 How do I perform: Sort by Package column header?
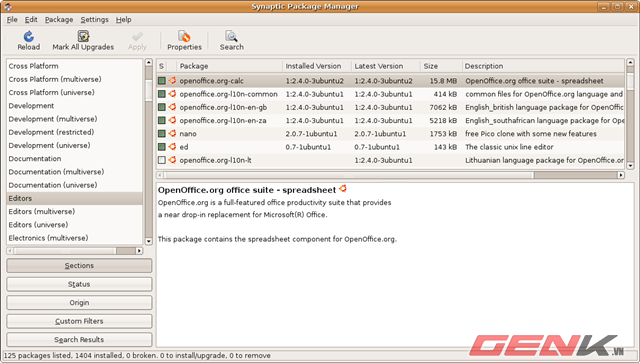click(229, 66)
